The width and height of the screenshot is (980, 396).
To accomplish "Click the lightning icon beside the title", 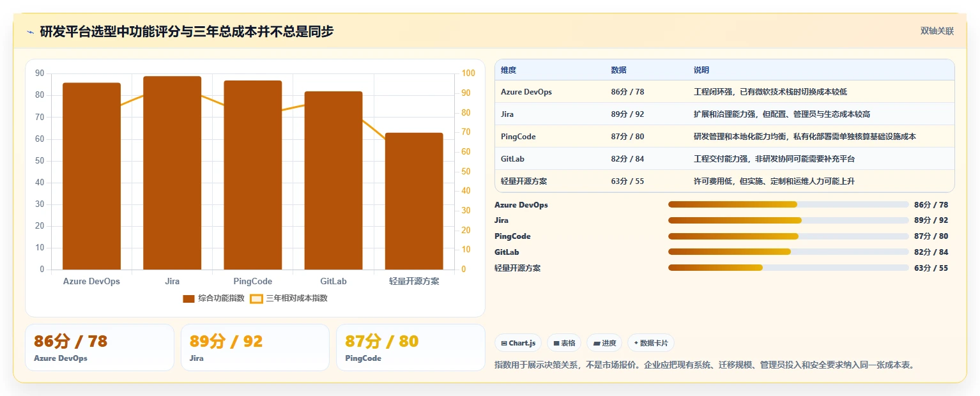I will [x=30, y=32].
